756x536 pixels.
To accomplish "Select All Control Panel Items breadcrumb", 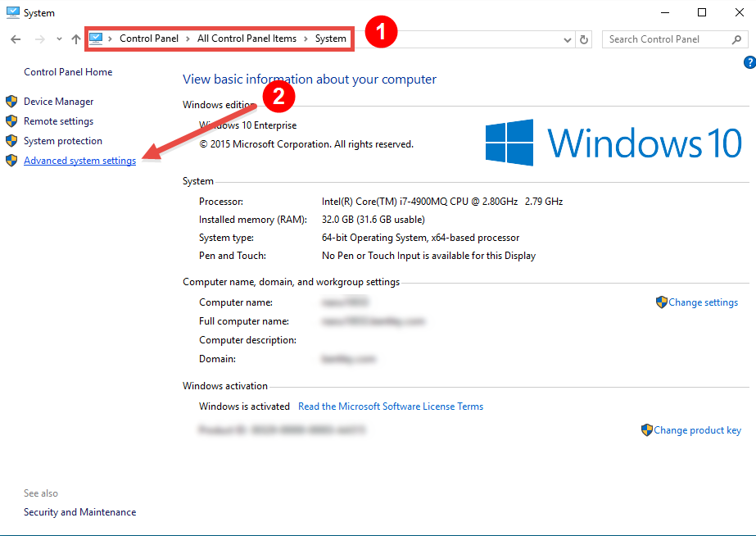I will click(x=247, y=39).
